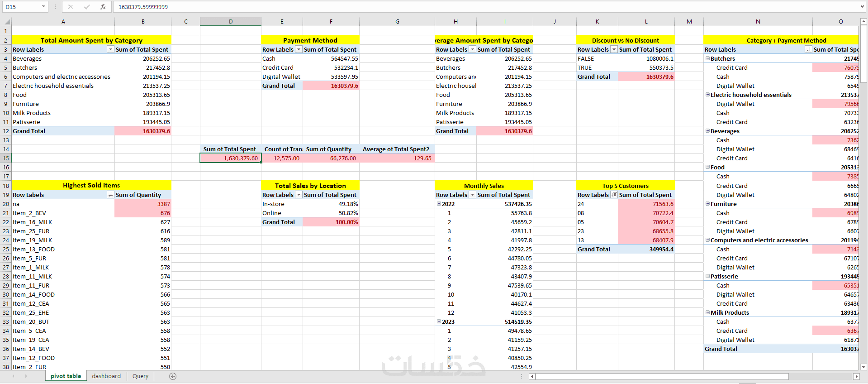Screen dimensions: 868x384
Task: Select the 129.65 average cell
Action: click(397, 158)
